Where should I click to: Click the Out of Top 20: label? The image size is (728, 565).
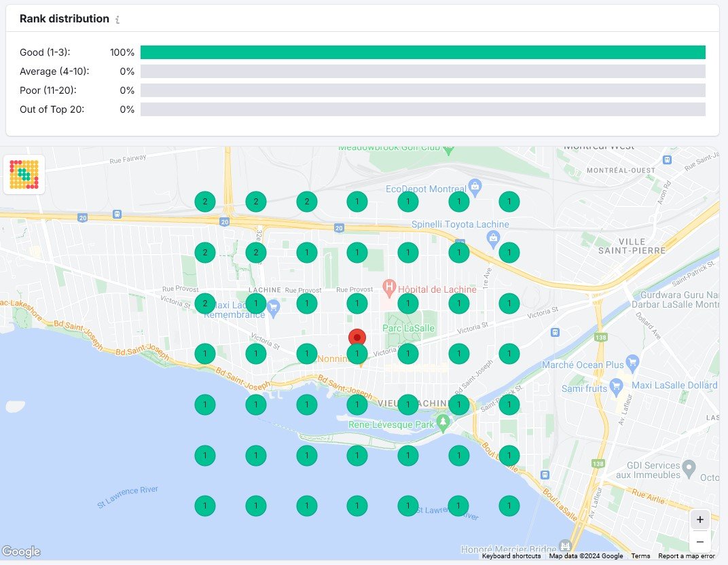[52, 109]
